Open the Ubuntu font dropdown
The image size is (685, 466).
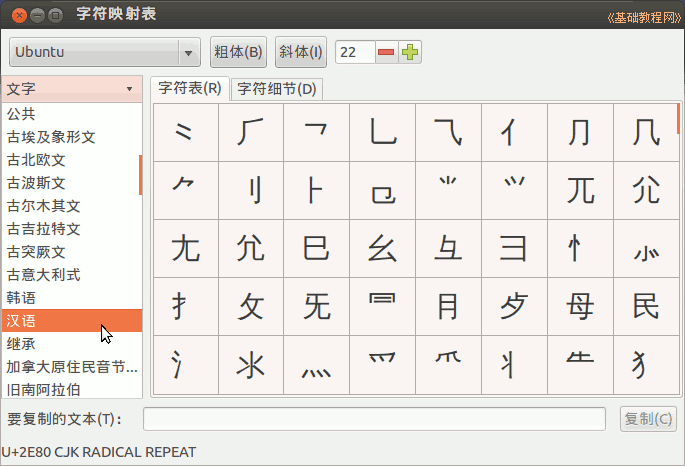click(x=105, y=52)
